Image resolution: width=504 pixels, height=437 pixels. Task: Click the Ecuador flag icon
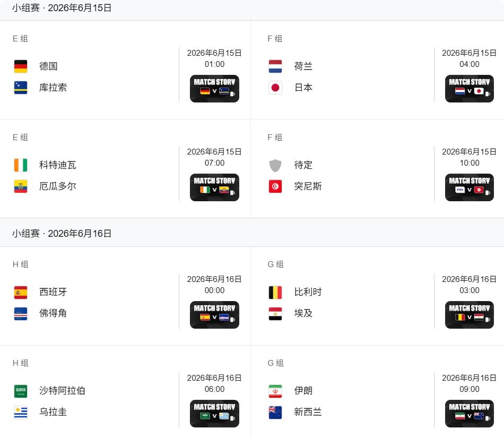coord(21,186)
